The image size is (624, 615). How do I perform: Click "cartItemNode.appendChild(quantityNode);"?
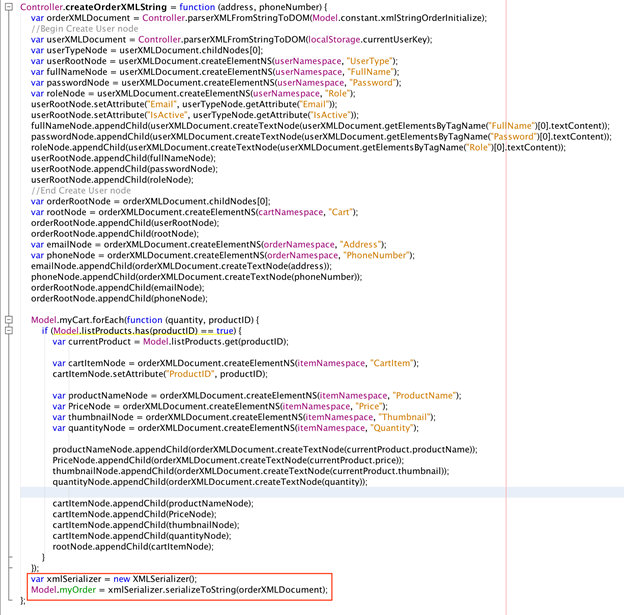tap(142, 535)
